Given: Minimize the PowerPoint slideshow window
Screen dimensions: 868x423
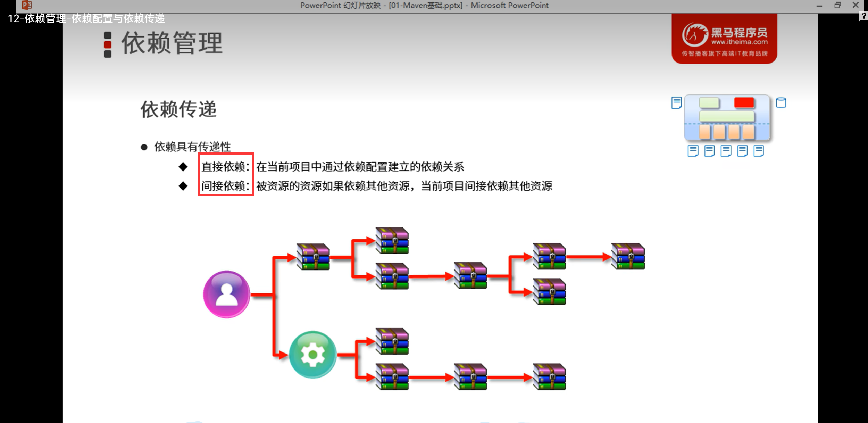Looking at the screenshot, I should point(819,6).
